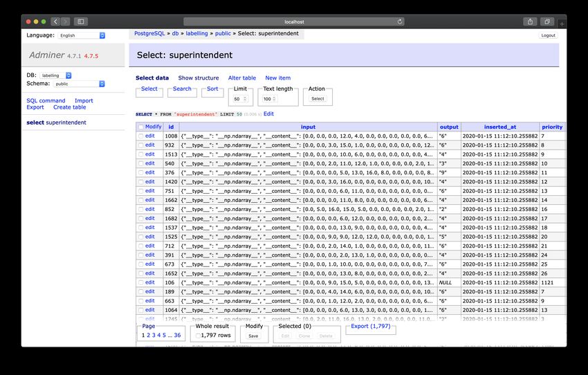The width and height of the screenshot is (588, 375).
Task: Switch to Show structure tab
Action: click(x=199, y=78)
